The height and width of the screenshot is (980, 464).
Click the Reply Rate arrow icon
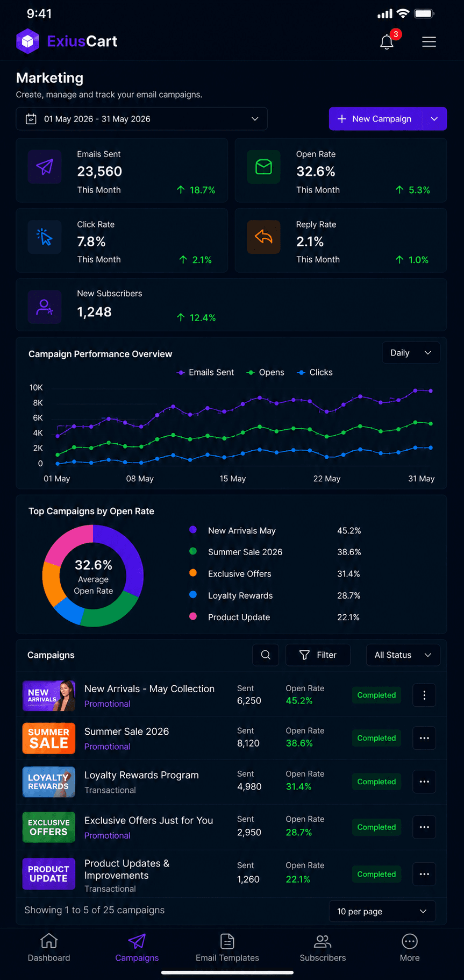[263, 237]
